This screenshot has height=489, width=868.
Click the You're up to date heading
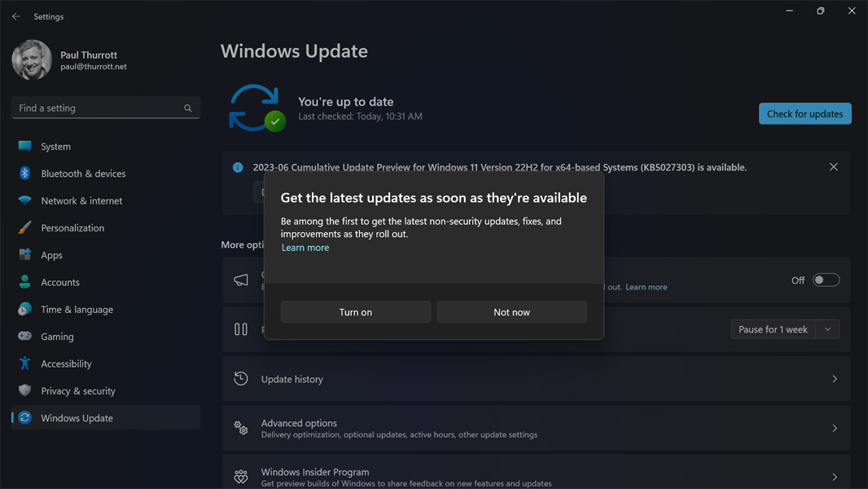[x=346, y=102]
